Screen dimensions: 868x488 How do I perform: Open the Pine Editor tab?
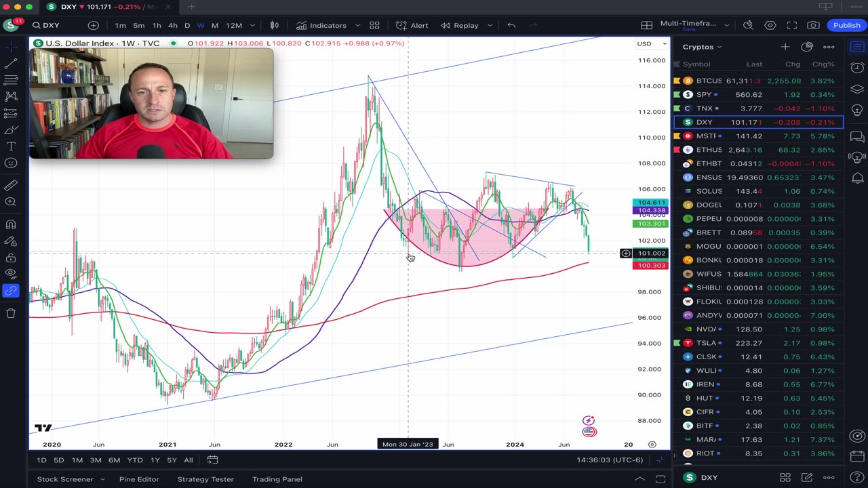click(139, 479)
